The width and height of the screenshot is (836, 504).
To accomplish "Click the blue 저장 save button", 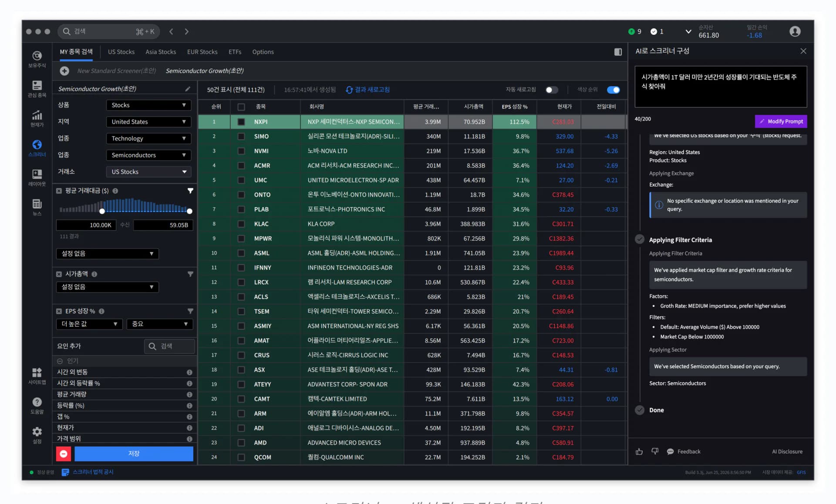I will [134, 454].
